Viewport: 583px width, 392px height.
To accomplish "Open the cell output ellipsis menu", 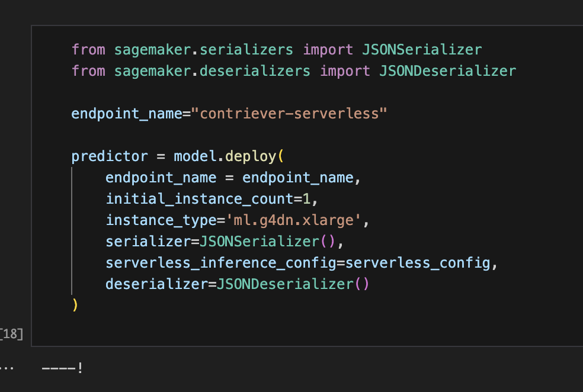I will (7, 368).
